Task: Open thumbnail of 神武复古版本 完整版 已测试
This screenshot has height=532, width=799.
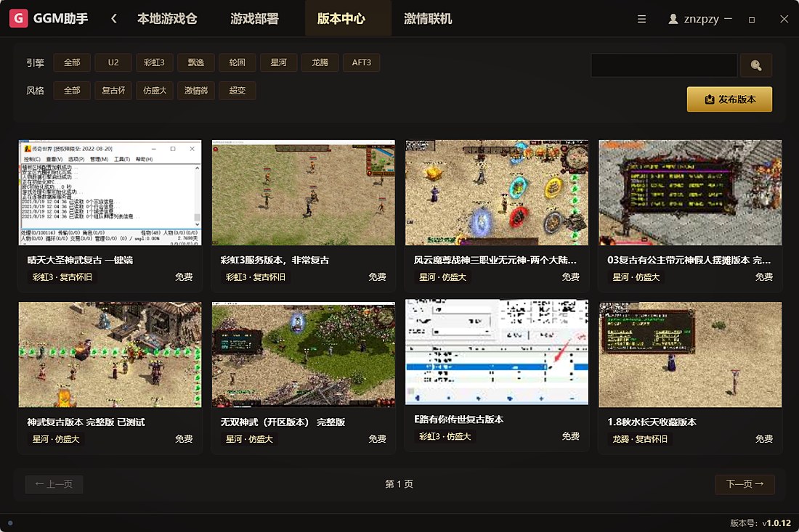Action: tap(110, 355)
